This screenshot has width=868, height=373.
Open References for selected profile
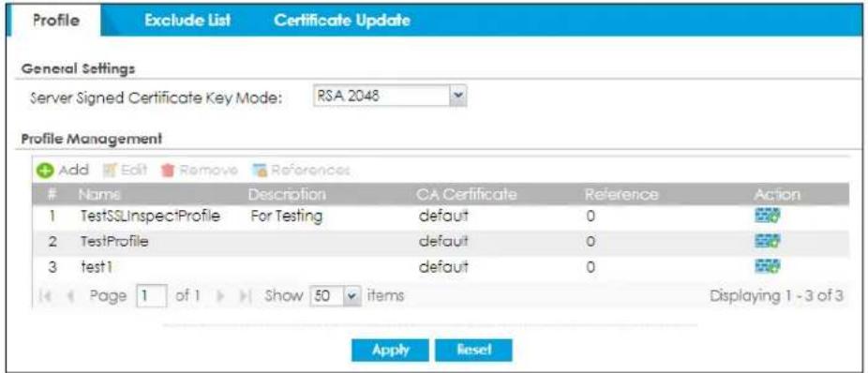click(302, 170)
